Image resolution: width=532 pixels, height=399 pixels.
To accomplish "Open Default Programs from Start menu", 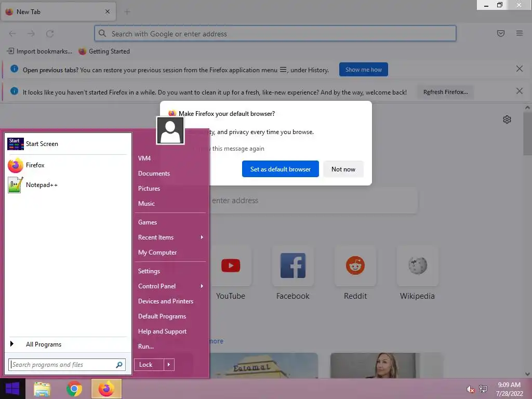I will click(x=162, y=316).
